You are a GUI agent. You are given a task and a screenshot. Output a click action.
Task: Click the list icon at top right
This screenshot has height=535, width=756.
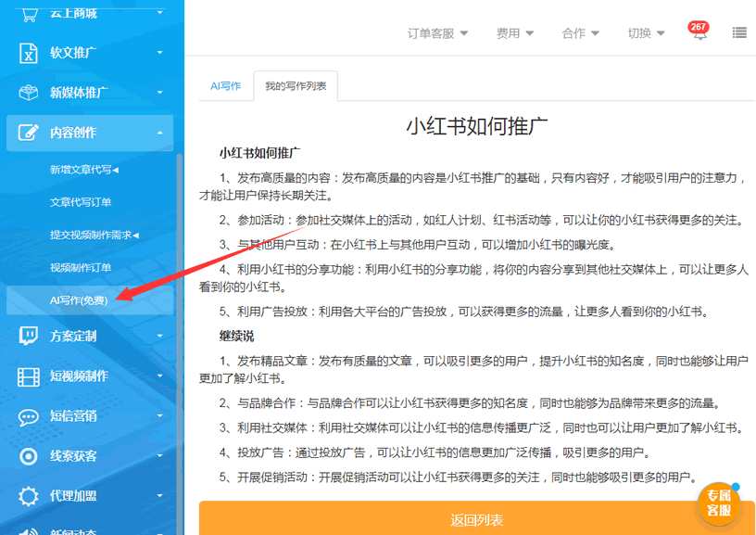738,32
